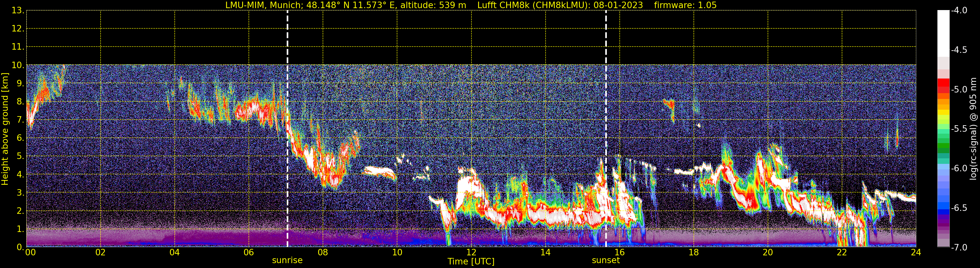This screenshot has height=268, width=980.
Task: Click the 'Time [UTC]' axis title
Action: pos(471,262)
